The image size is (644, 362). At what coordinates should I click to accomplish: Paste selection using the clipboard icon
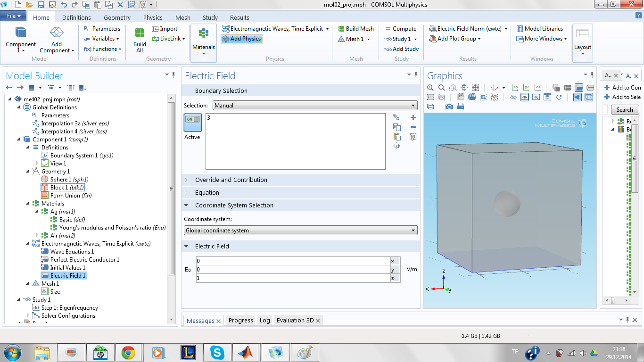pyautogui.click(x=397, y=137)
